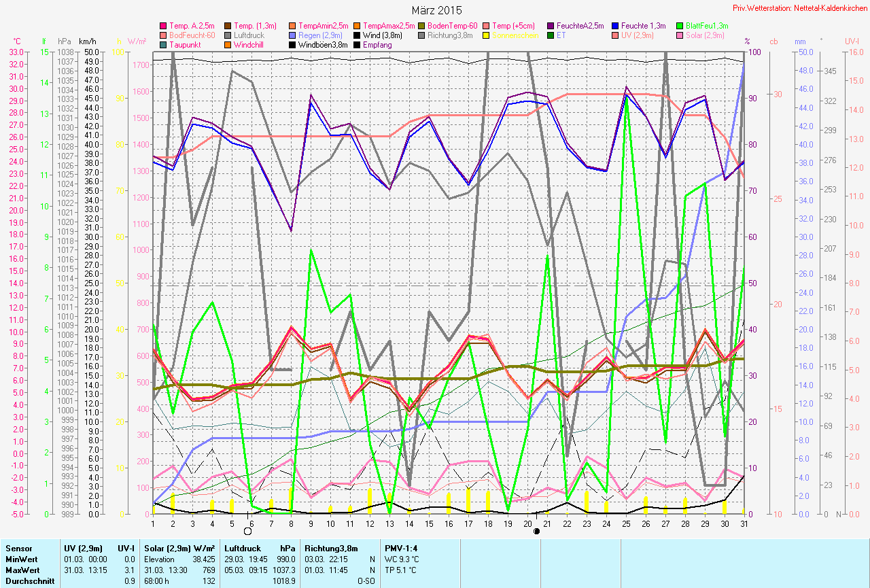The width and height of the screenshot is (870, 588).
Task: Click the black Windböen3,8m legend square
Action: (292, 45)
